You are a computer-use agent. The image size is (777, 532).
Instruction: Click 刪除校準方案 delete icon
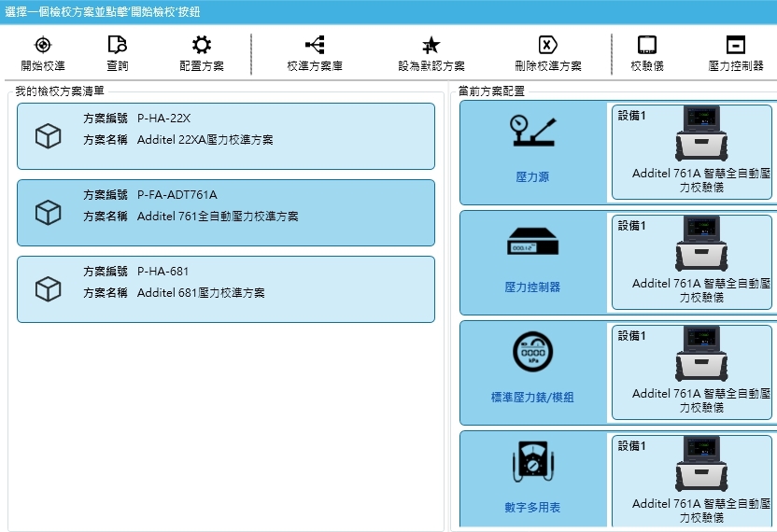(x=547, y=45)
